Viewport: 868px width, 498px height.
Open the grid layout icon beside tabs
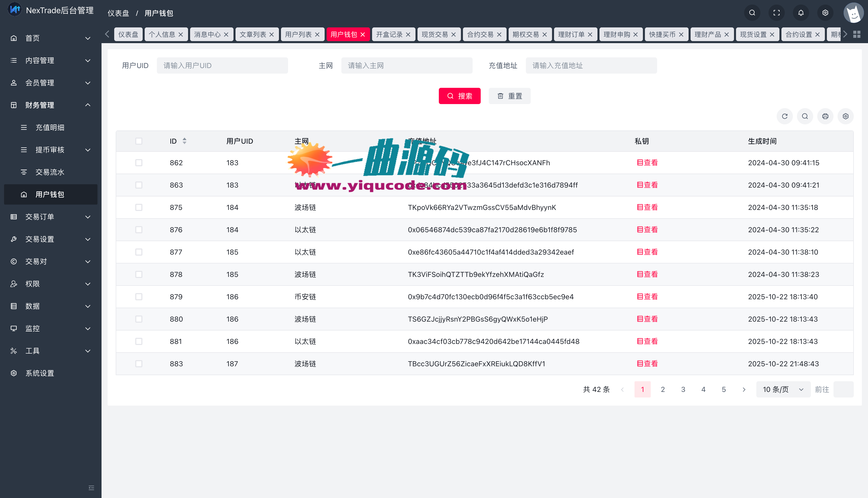[856, 34]
